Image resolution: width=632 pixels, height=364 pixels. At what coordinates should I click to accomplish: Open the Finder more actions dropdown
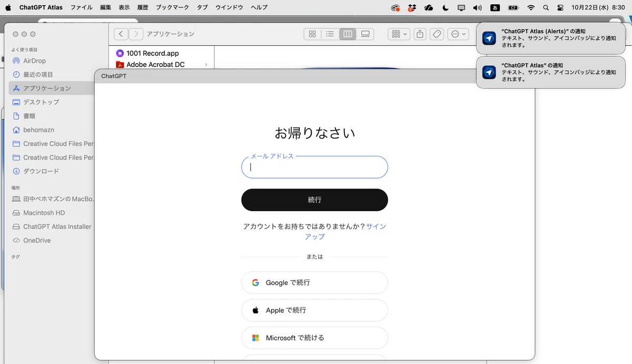[458, 34]
